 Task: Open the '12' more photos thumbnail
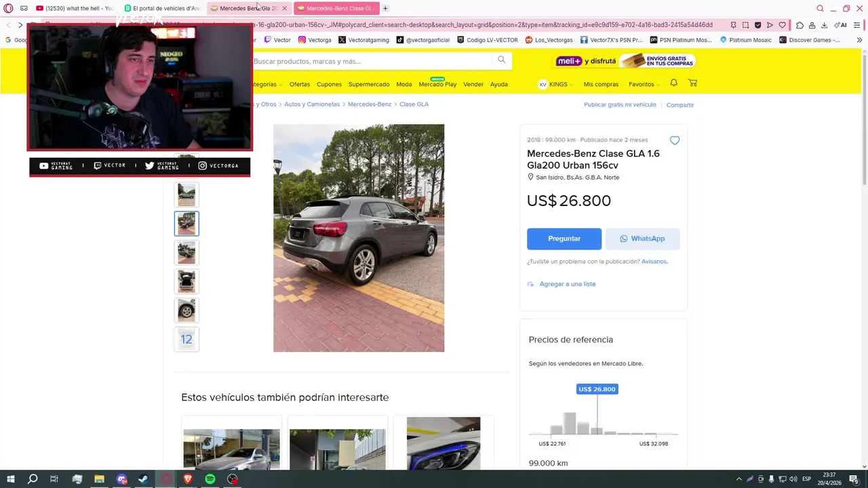186,340
